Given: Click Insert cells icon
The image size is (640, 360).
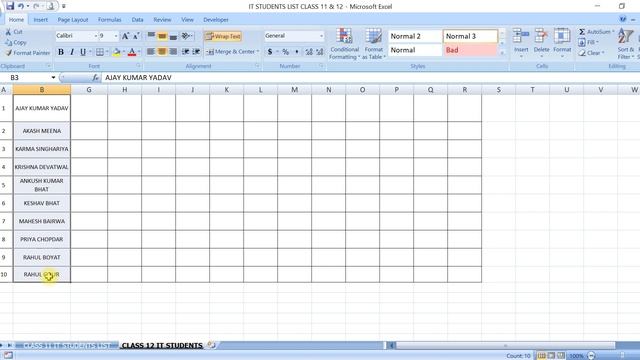Looking at the screenshot, I should (521, 36).
